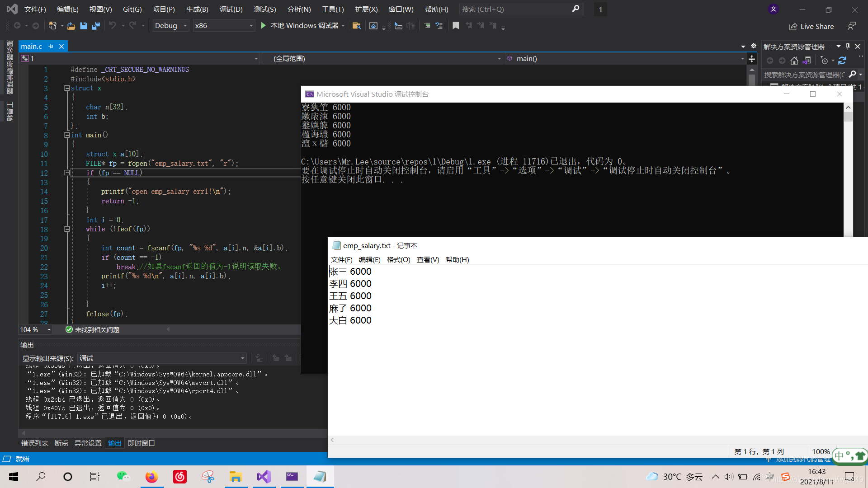Click the editor tab settings gear icon
The width and height of the screenshot is (868, 488).
click(x=754, y=46)
